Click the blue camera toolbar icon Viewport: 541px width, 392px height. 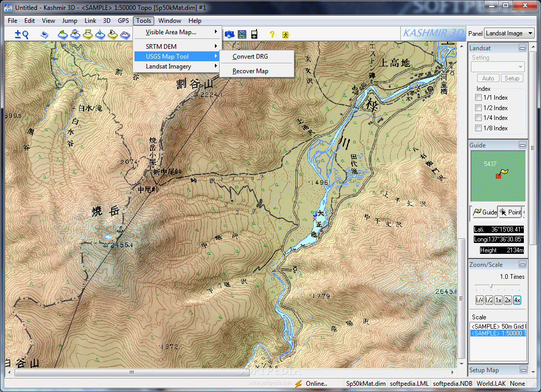point(229,34)
